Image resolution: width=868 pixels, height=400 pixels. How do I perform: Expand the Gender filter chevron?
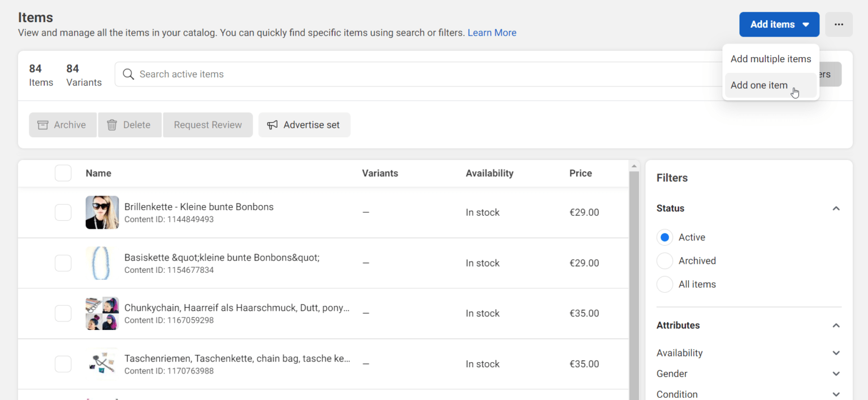[x=836, y=373]
